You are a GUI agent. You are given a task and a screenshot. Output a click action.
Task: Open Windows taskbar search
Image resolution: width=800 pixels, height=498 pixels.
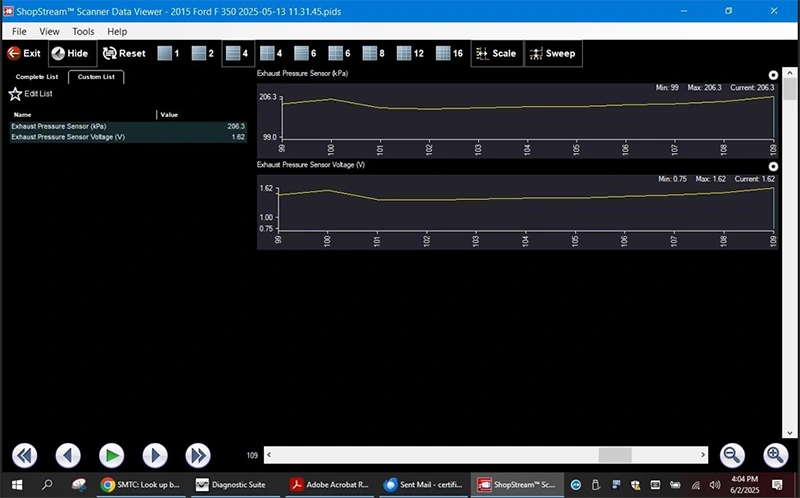point(47,485)
